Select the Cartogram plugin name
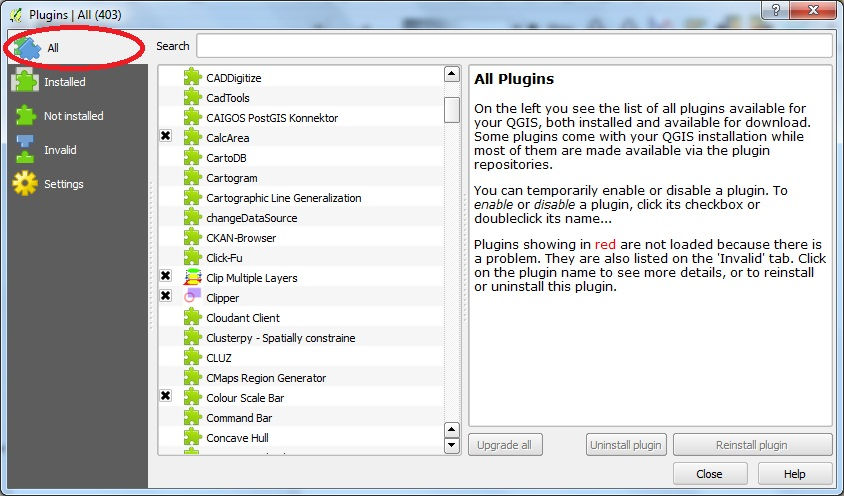 231,178
